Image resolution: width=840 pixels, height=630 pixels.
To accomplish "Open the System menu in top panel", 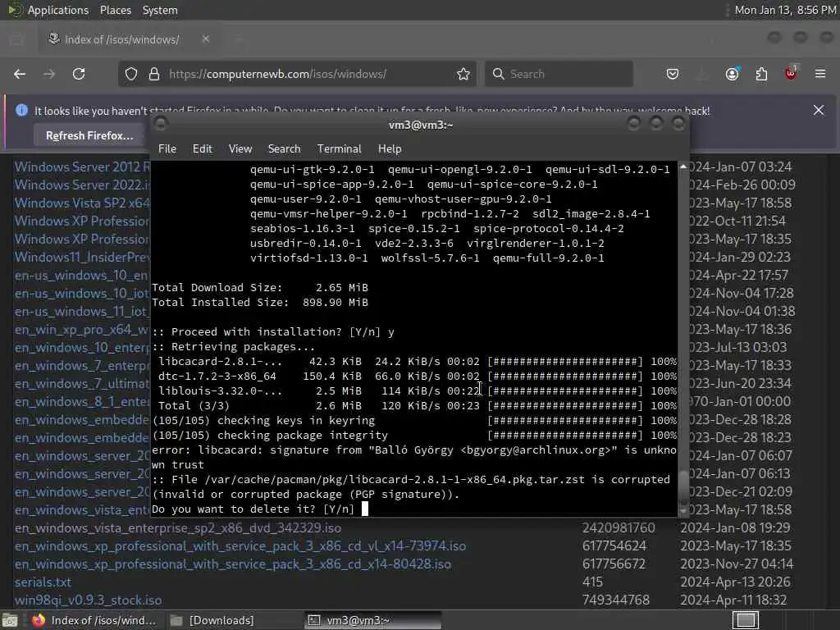I will [x=160, y=10].
